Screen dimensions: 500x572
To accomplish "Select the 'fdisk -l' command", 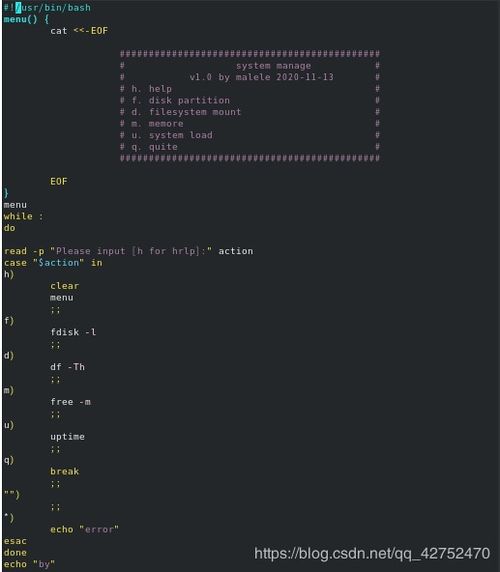I will click(73, 332).
